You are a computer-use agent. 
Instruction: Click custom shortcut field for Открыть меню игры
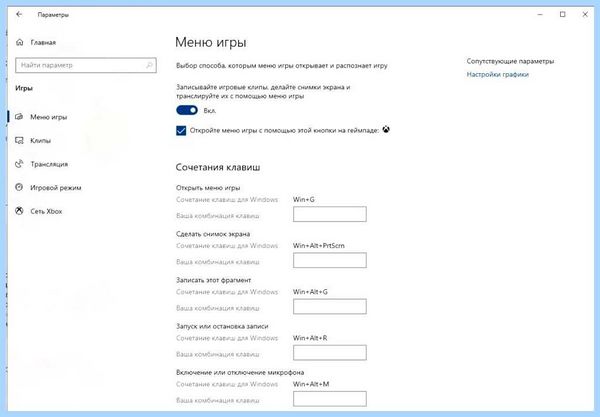(329, 214)
